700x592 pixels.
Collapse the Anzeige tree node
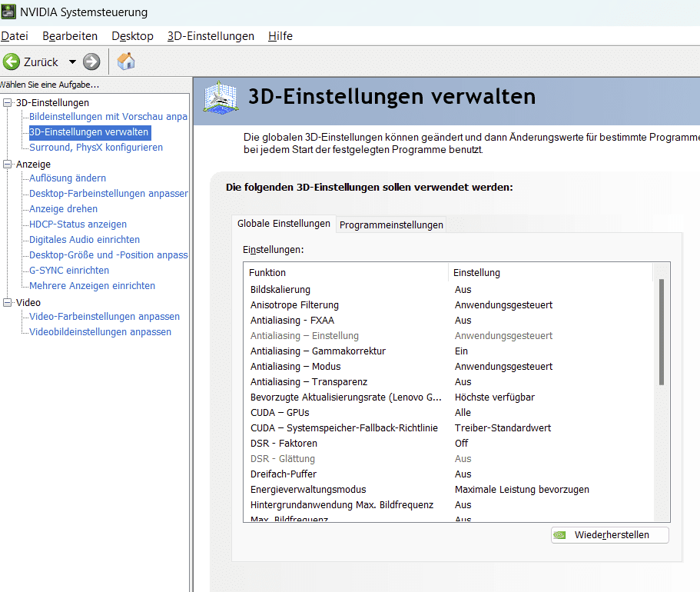7,165
